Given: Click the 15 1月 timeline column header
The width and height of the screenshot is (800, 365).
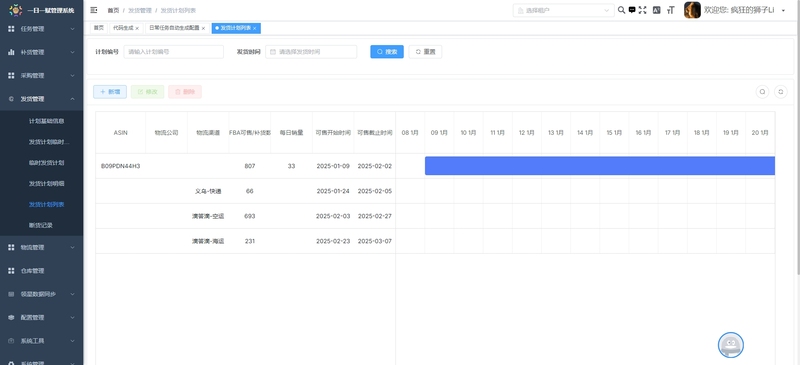Looking at the screenshot, I should (614, 133).
